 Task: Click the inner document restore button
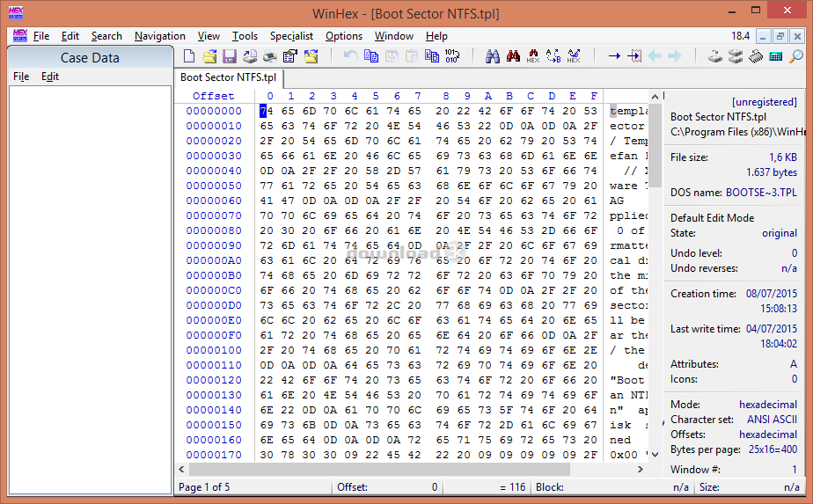tap(780, 36)
